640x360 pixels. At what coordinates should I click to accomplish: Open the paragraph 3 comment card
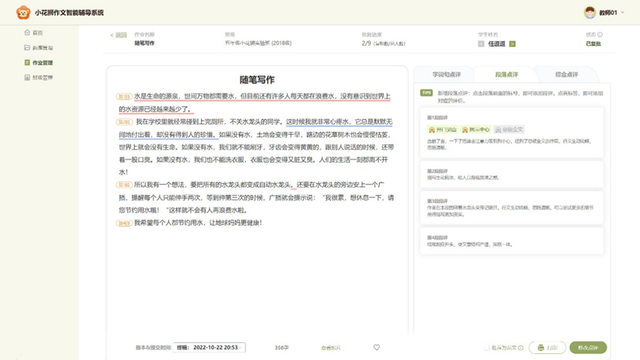(x=512, y=207)
